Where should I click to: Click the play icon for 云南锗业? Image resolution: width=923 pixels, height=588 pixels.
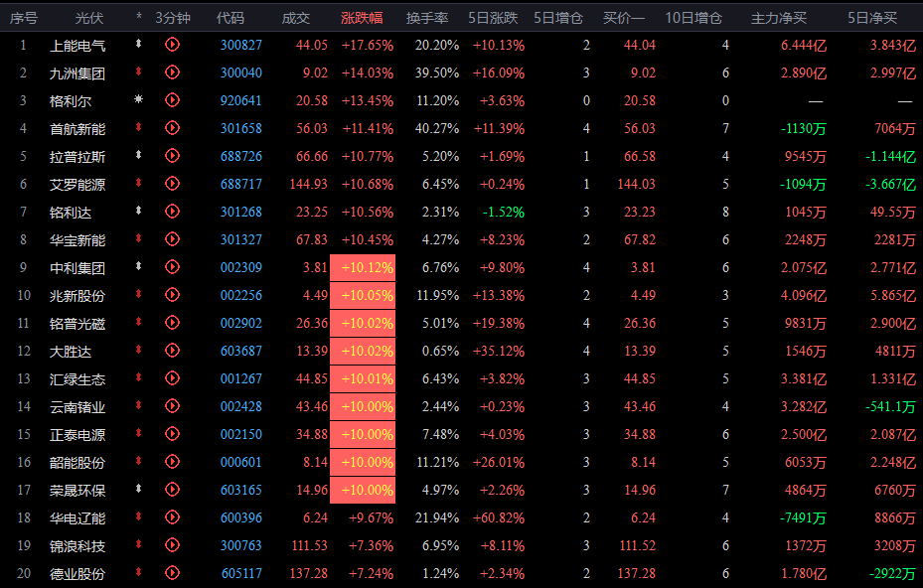pyautogui.click(x=172, y=406)
